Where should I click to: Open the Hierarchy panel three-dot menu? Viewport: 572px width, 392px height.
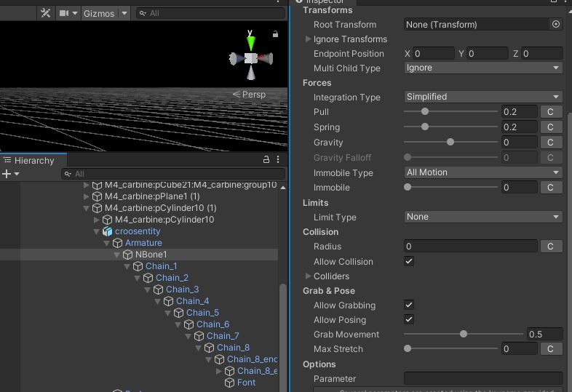(x=278, y=159)
